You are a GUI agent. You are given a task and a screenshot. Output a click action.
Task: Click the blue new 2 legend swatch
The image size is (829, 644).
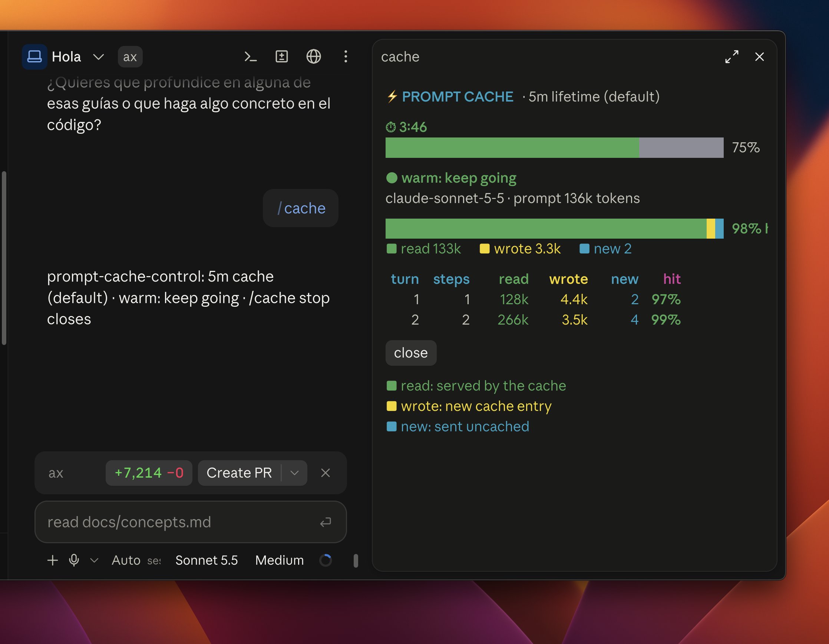click(x=584, y=249)
